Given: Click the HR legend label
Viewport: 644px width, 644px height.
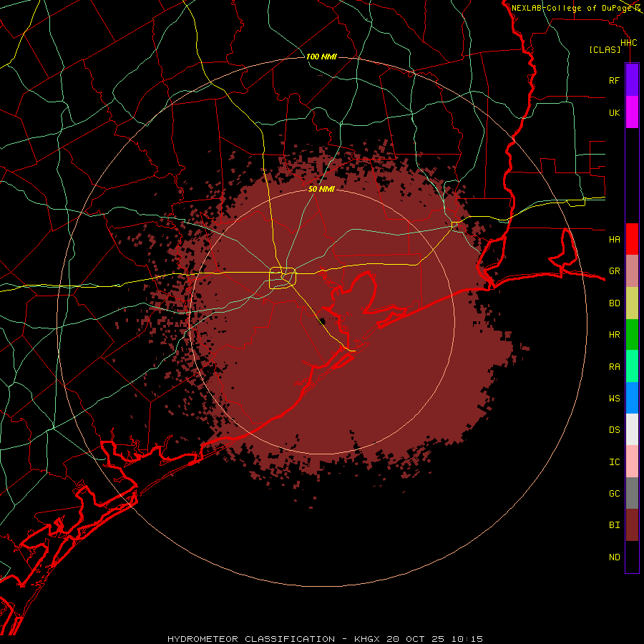Looking at the screenshot, I should [x=614, y=335].
